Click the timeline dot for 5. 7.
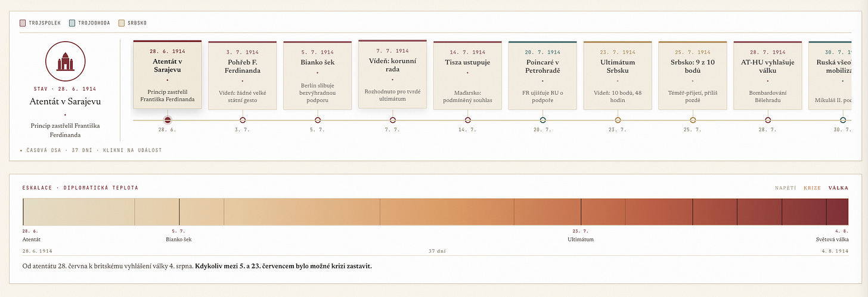The width and height of the screenshot is (868, 297). pyautogui.click(x=317, y=120)
